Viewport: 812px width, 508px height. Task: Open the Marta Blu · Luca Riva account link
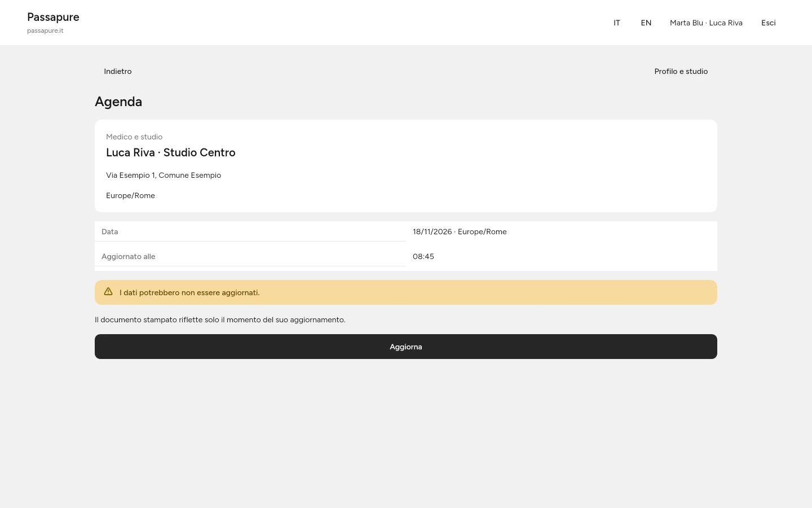706,23
